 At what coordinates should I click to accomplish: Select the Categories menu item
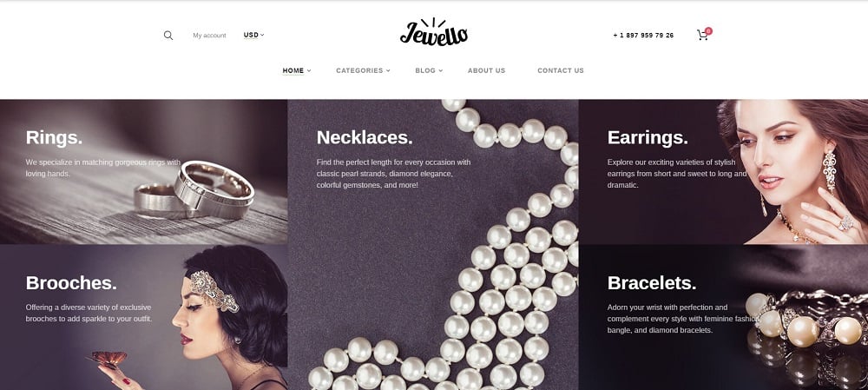359,71
